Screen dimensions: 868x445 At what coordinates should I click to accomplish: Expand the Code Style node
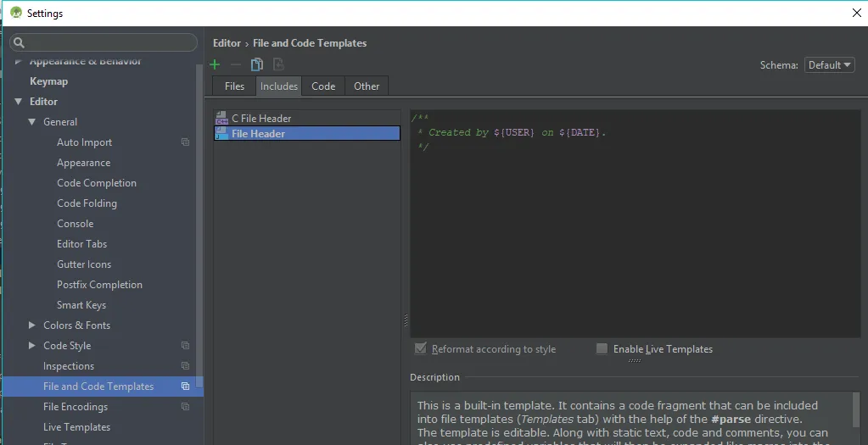tap(32, 346)
